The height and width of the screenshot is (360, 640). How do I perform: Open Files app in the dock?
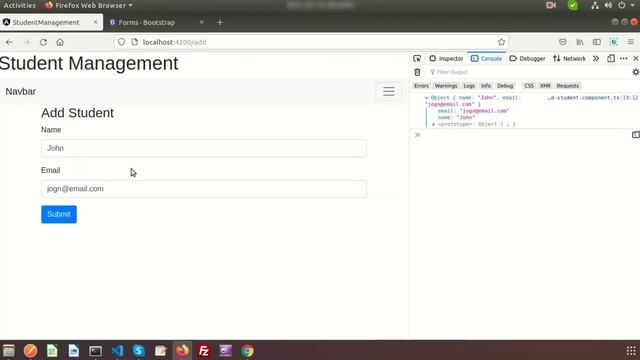click(9, 351)
